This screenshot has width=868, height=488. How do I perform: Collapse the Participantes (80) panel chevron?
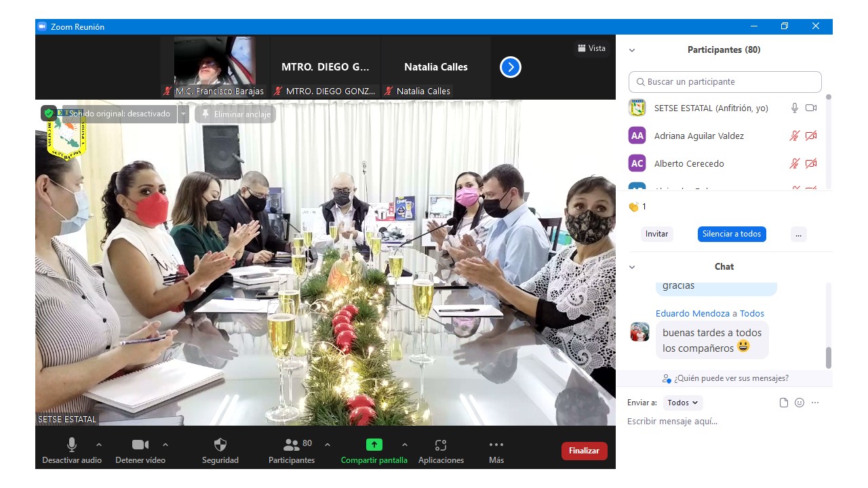tap(632, 50)
